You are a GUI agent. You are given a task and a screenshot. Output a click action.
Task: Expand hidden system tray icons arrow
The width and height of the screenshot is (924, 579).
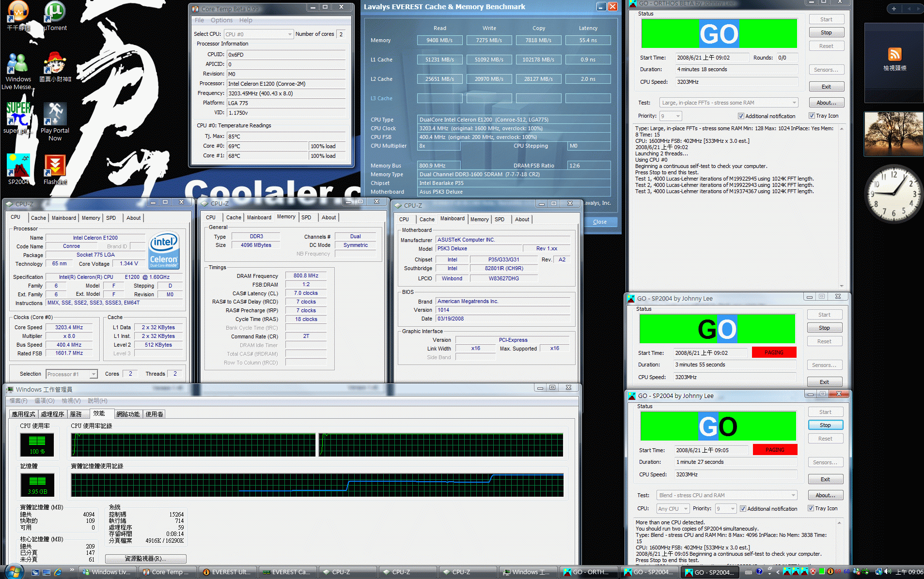coord(777,572)
